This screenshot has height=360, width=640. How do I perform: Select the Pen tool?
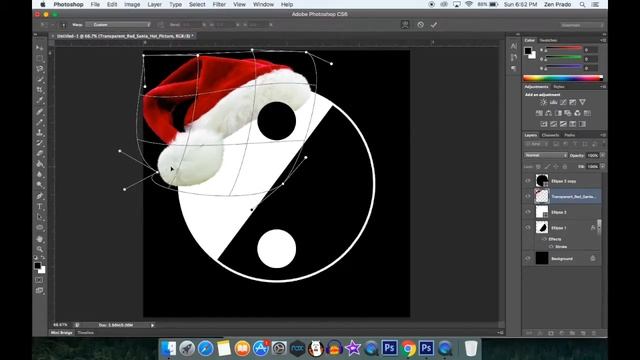40,196
